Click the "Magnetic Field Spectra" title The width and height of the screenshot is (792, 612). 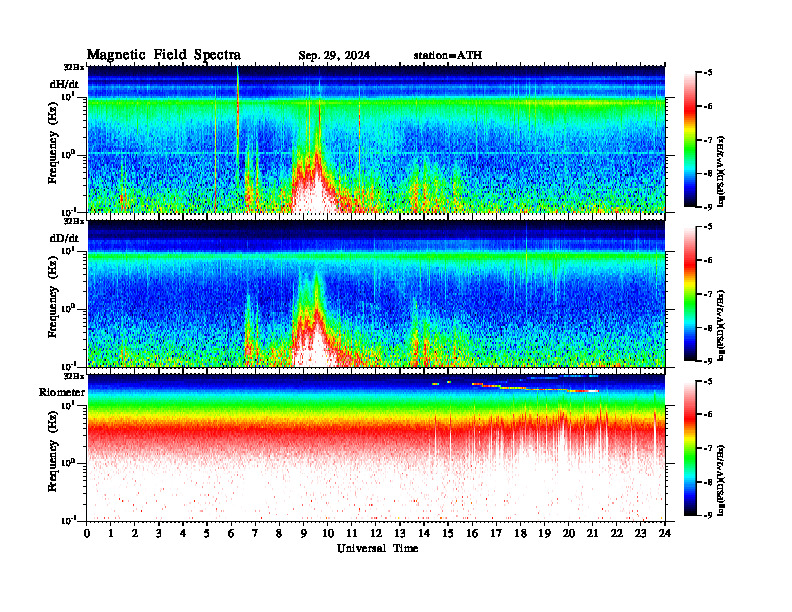point(164,55)
